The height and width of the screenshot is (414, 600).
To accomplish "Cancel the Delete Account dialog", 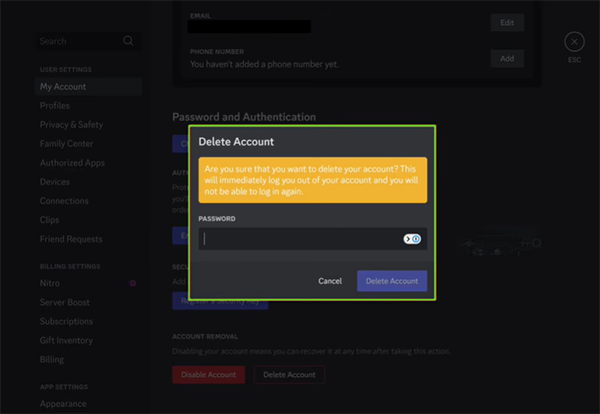I will pos(330,281).
